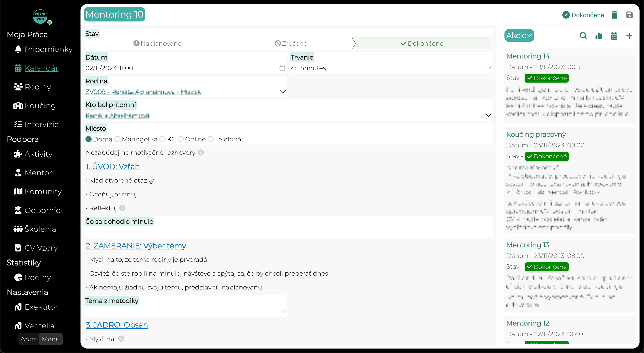Open the Akcie dropdown menu
Viewport: 644px width, 353px height.
(519, 36)
